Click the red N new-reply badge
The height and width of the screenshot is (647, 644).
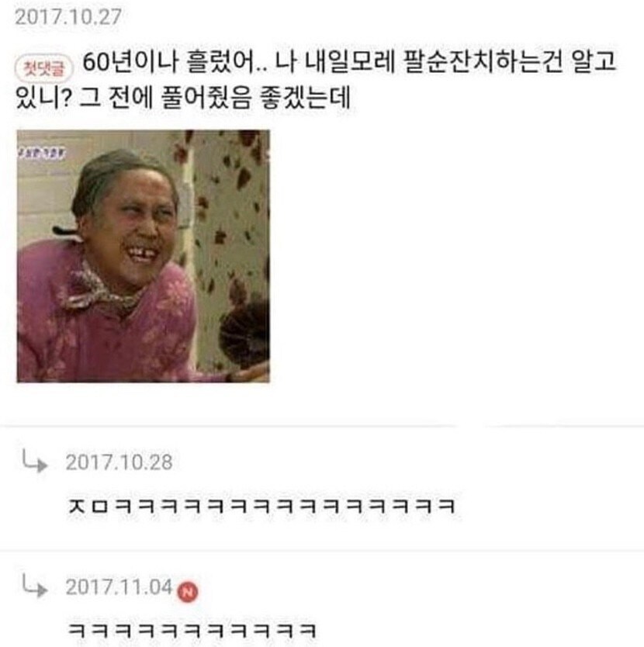(x=188, y=592)
